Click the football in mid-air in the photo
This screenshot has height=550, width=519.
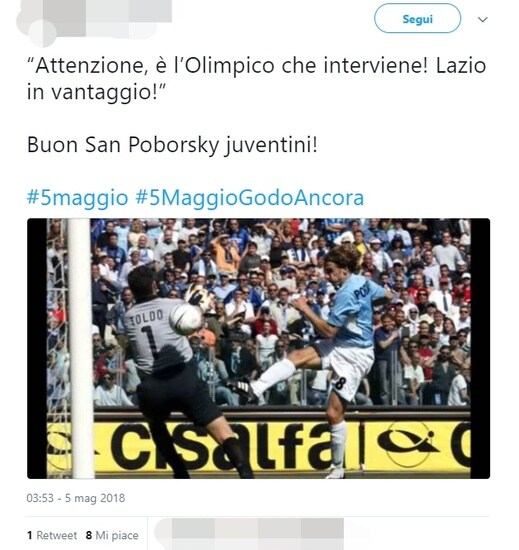[186, 319]
